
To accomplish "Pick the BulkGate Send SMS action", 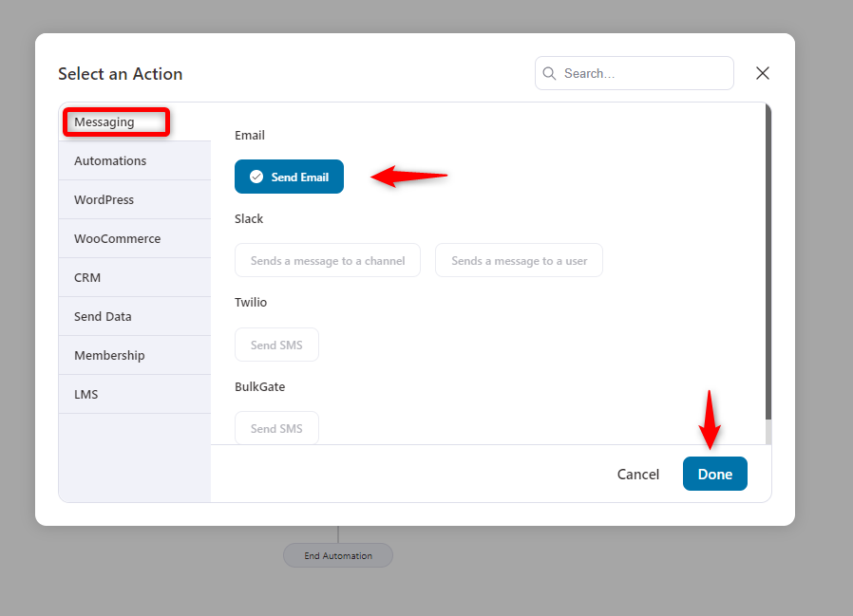I will tap(276, 428).
